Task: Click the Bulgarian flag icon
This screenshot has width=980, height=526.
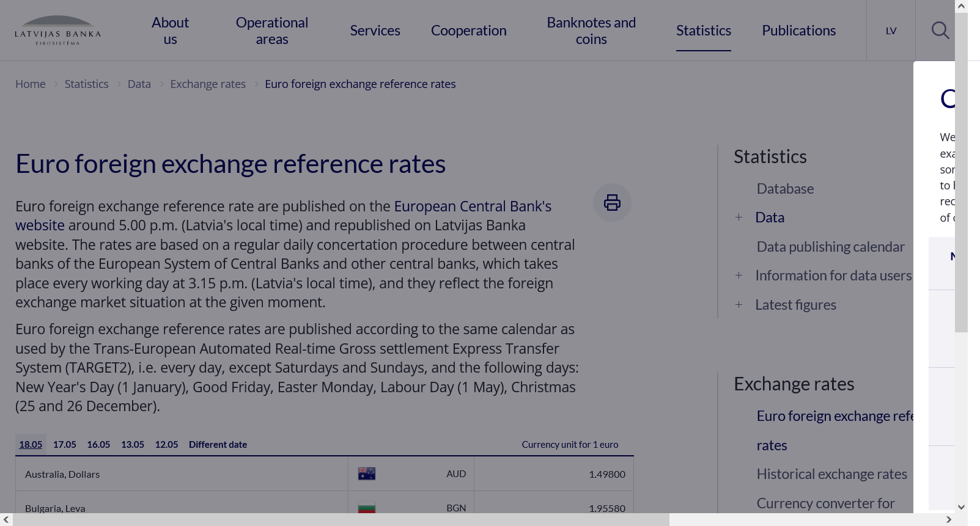Action: point(367,508)
